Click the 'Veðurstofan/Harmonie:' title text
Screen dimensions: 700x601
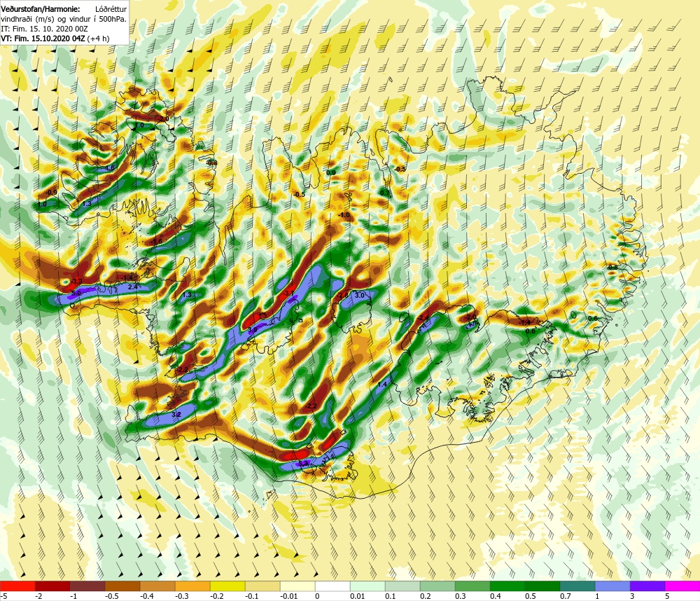tap(40, 8)
